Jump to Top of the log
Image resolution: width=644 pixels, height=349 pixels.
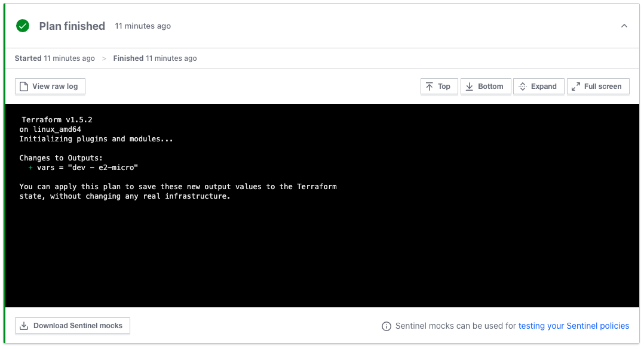coord(439,87)
